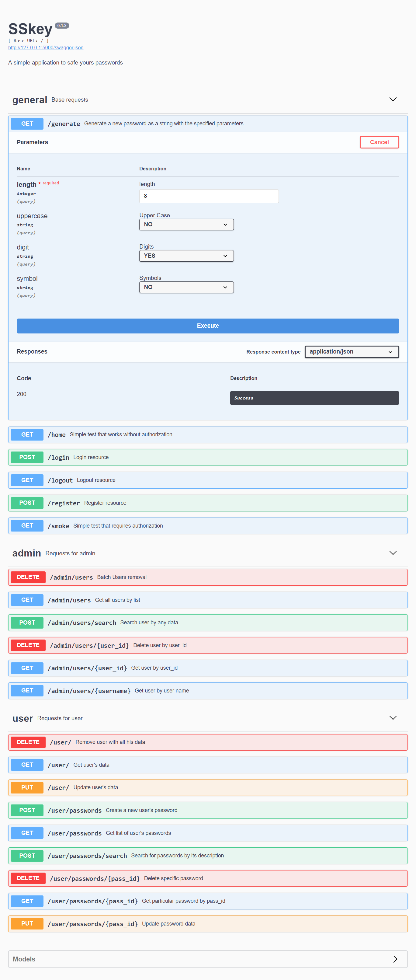Expand the Models section arrow
The image size is (416, 980).
395,959
